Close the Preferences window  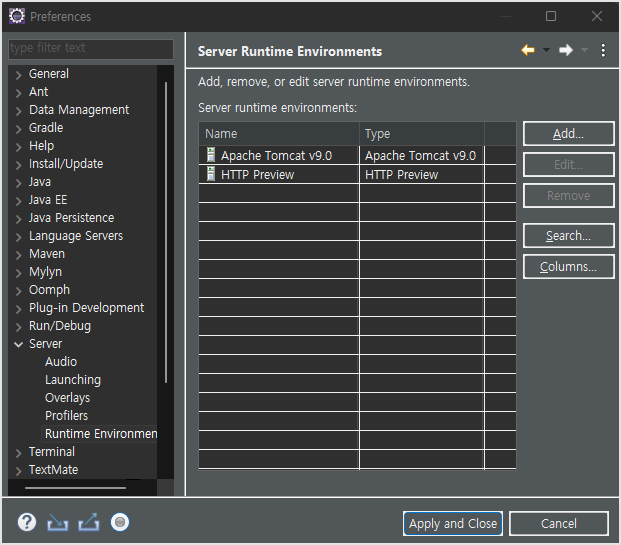click(x=596, y=16)
